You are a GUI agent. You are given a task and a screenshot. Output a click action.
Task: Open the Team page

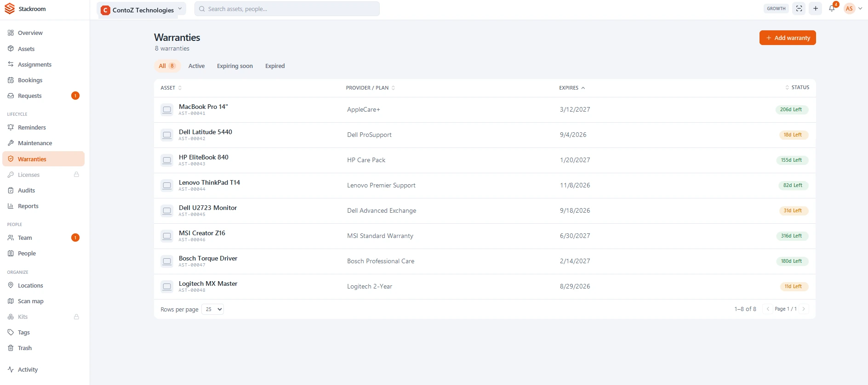(44, 238)
